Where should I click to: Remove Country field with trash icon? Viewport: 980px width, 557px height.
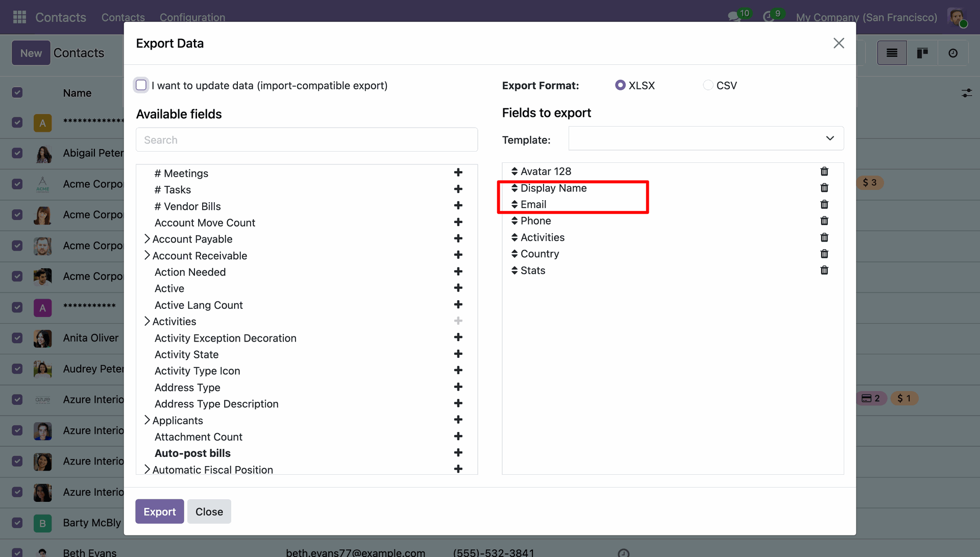coord(824,254)
